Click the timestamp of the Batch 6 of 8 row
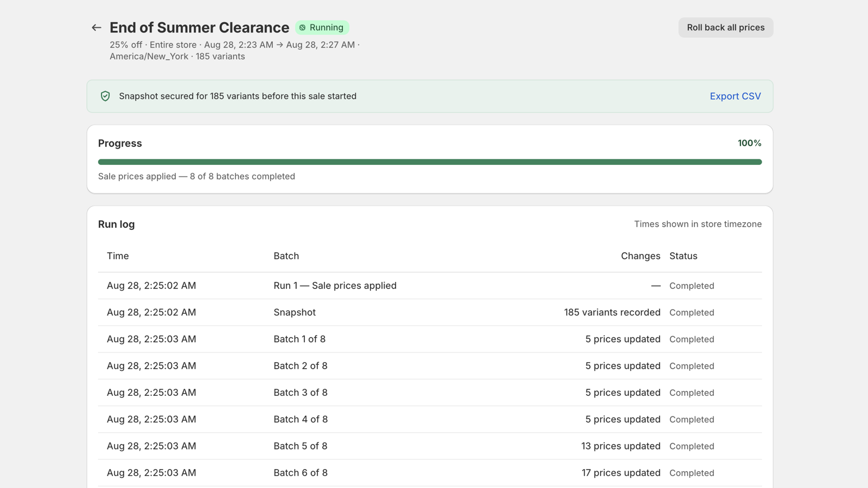 (x=151, y=473)
